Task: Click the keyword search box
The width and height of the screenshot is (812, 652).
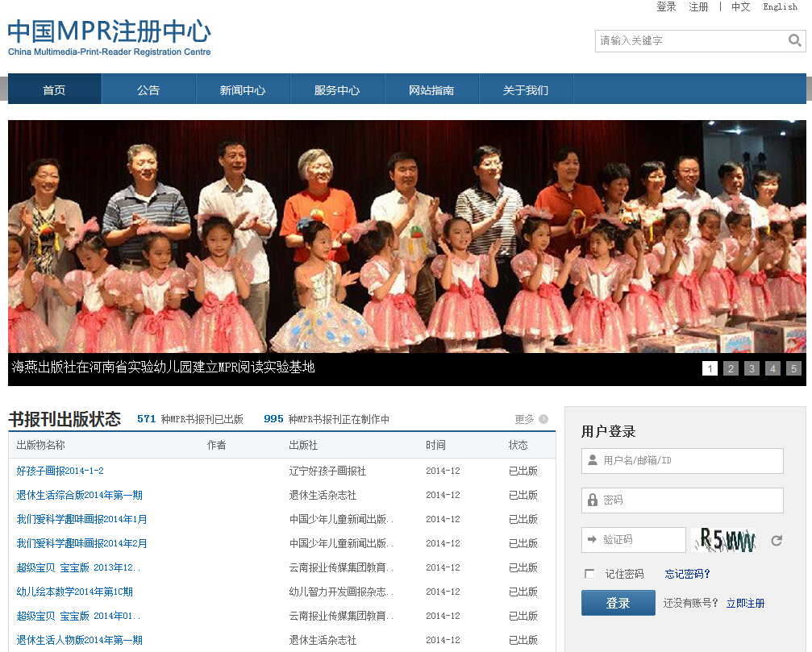Action: point(690,40)
